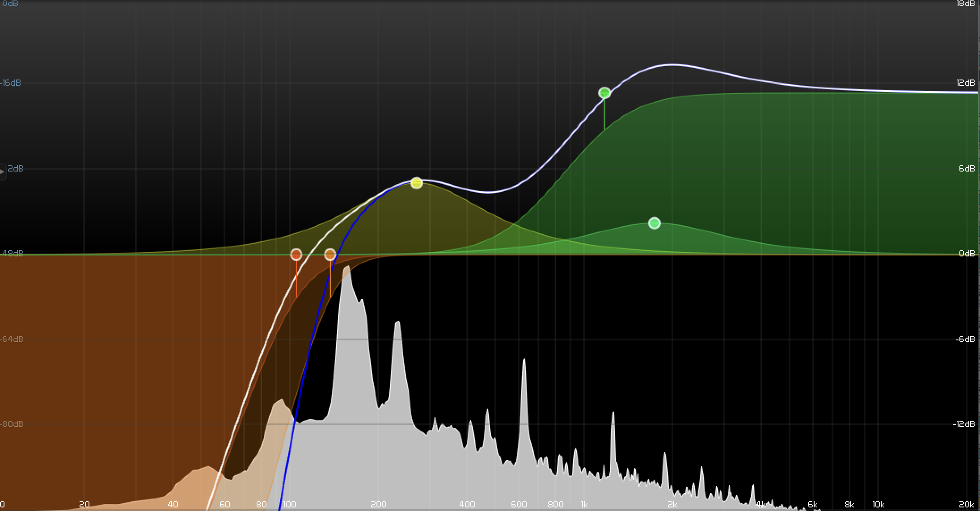This screenshot has height=511, width=980.
Task: Click the 6dB label on right scale
Action: [x=967, y=168]
